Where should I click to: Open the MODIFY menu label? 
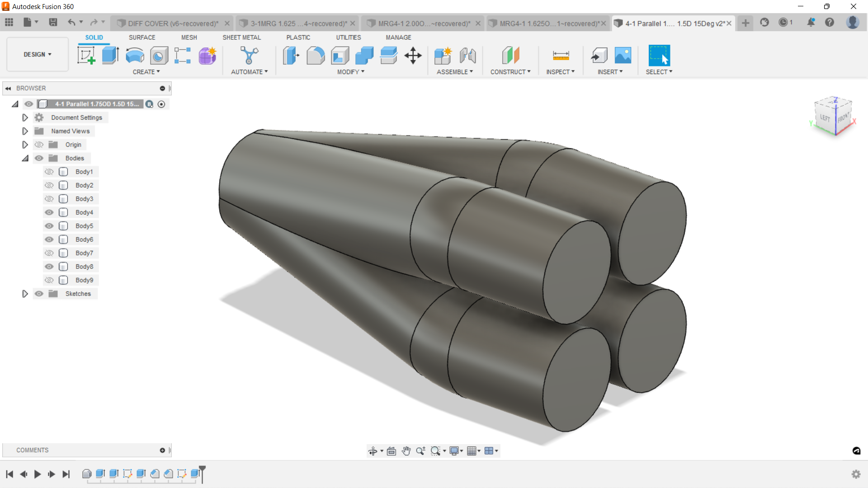click(350, 72)
